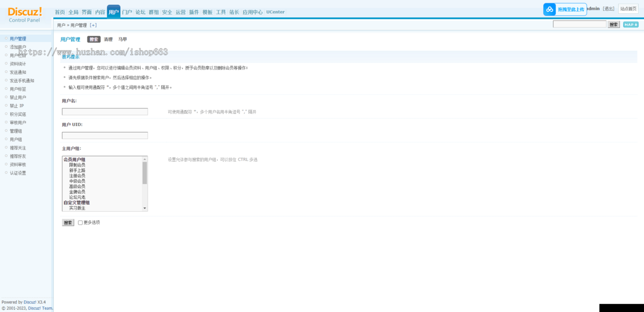Select 中级会员 in the user group list
The width and height of the screenshot is (644, 312).
click(77, 181)
